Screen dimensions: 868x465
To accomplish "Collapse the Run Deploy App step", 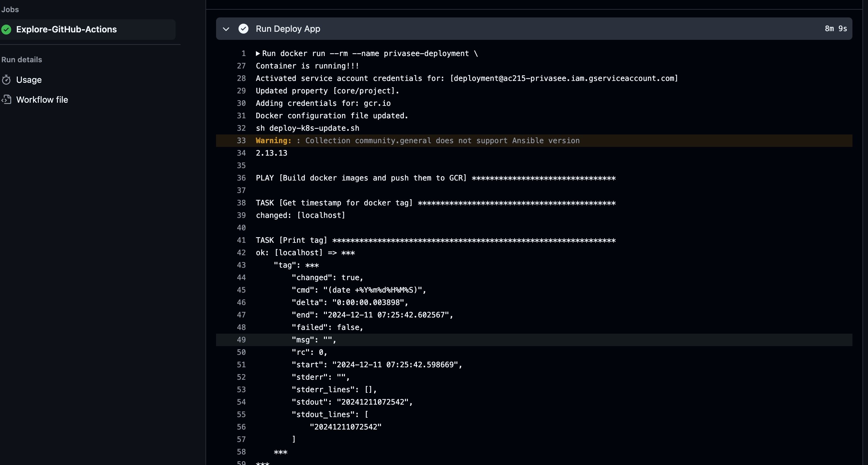I will 226,29.
